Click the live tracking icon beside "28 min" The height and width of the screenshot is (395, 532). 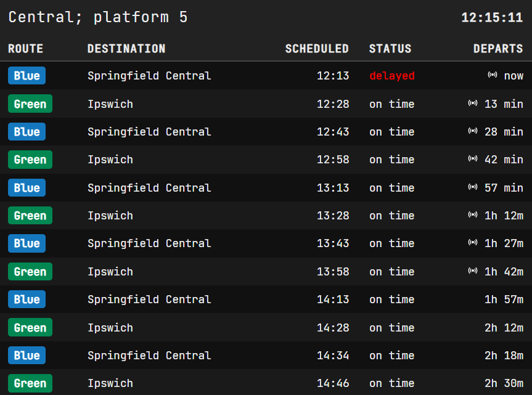pos(473,131)
